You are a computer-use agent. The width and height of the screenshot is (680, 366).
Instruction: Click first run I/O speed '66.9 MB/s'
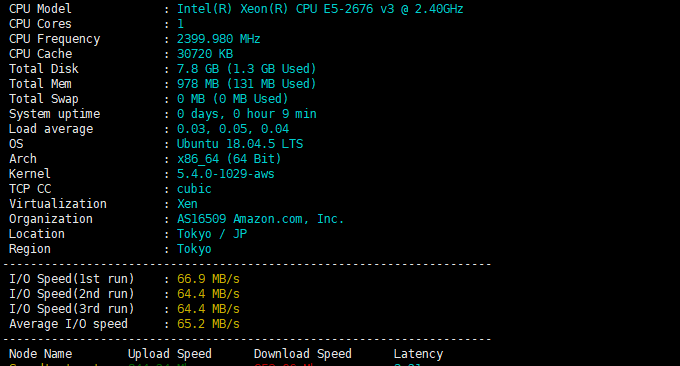[208, 279]
